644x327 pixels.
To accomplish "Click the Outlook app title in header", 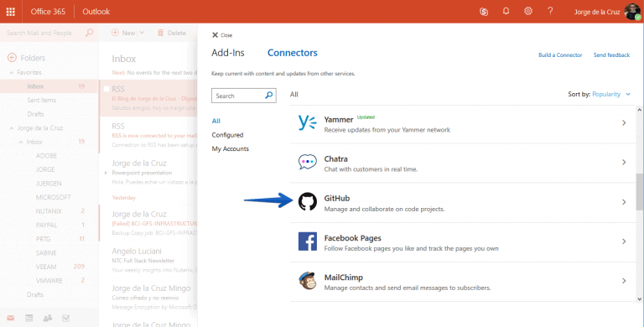I will coord(96,12).
